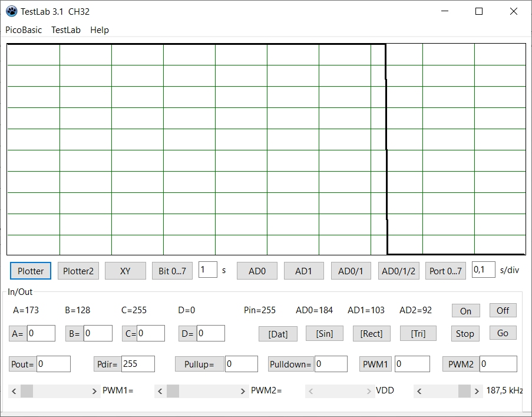Click the s/div time input field
532x417 pixels.
click(483, 270)
